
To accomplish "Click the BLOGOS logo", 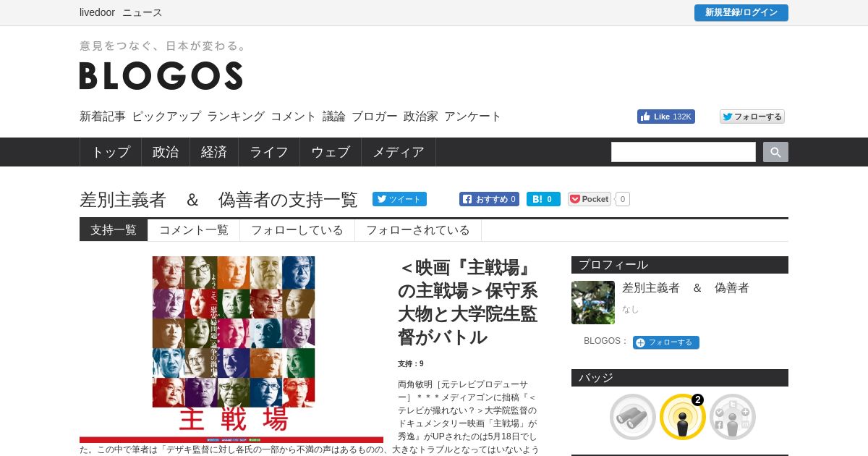I will pos(161,75).
